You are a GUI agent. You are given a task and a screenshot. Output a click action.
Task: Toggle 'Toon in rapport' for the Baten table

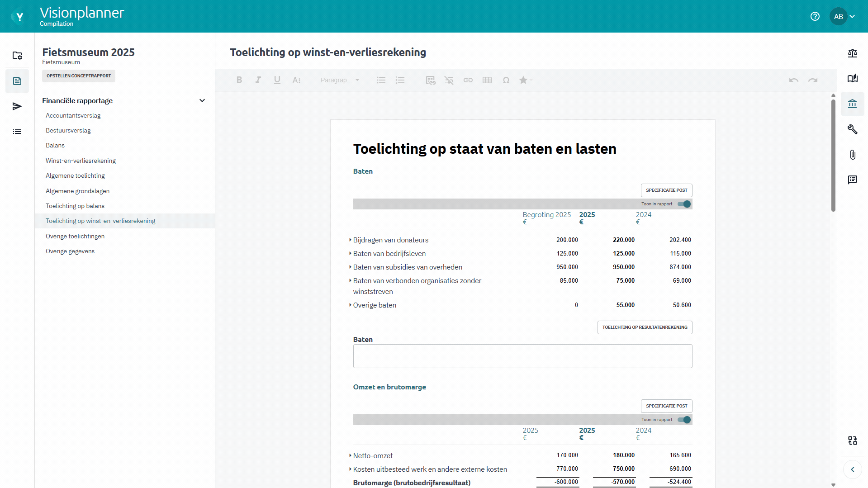point(684,204)
